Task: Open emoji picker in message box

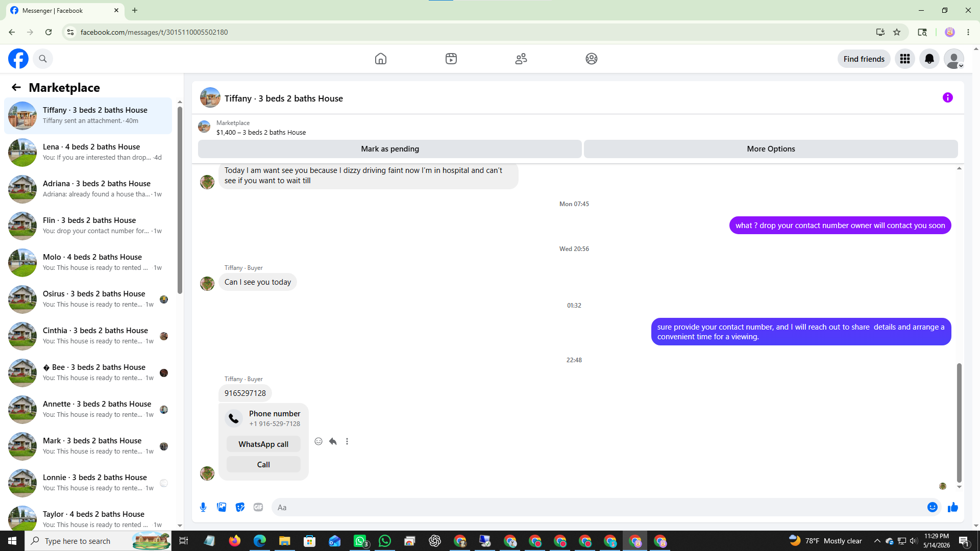Action: tap(933, 507)
